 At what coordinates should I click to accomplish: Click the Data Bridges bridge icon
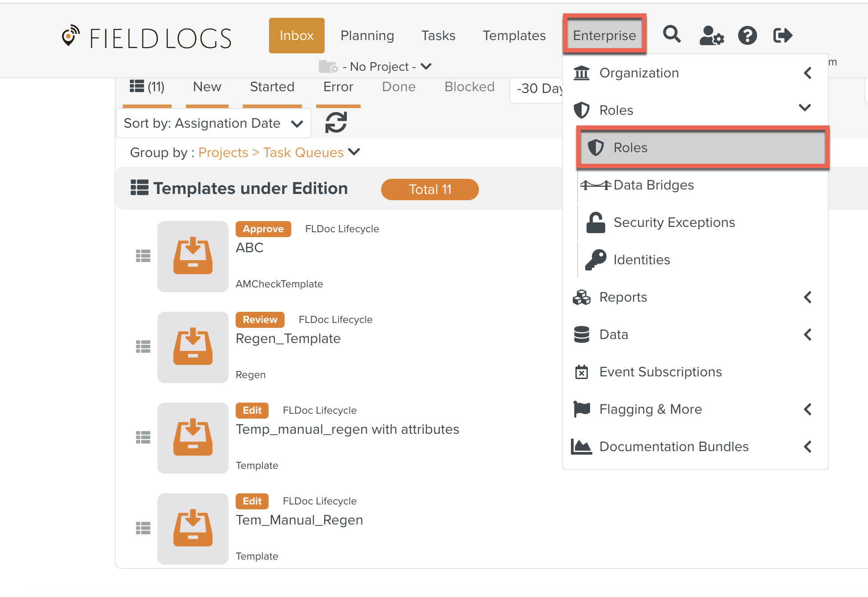tap(596, 185)
